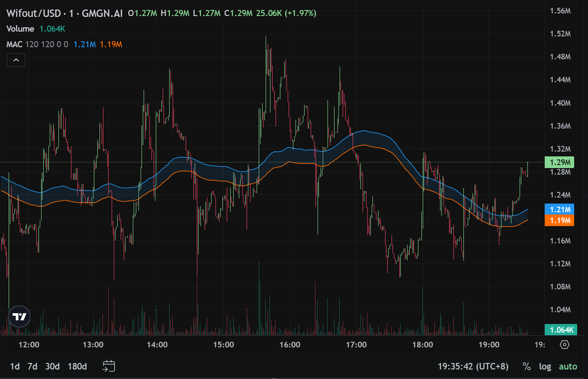Click the 1.12M price scale tick
Image resolution: width=588 pixels, height=379 pixels.
coord(561,264)
